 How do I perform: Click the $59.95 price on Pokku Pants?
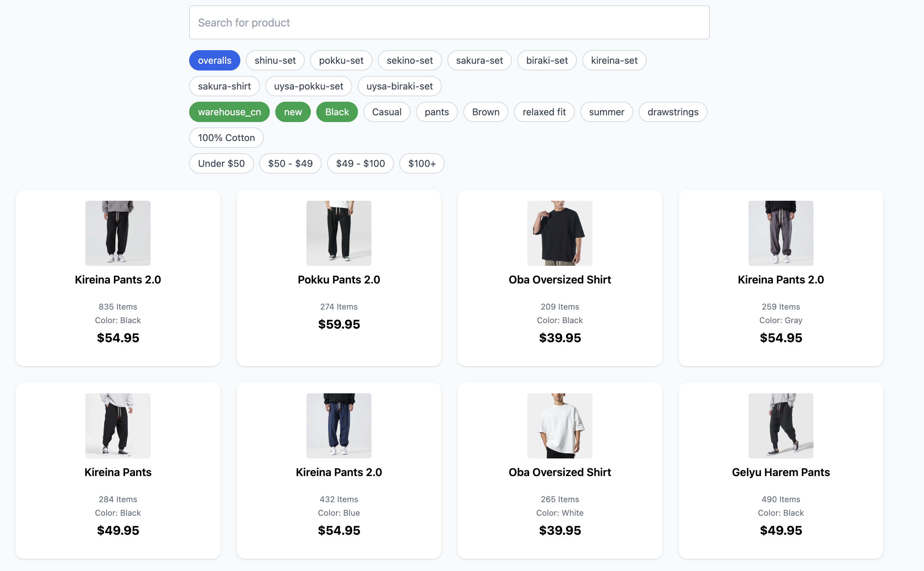pyautogui.click(x=339, y=324)
